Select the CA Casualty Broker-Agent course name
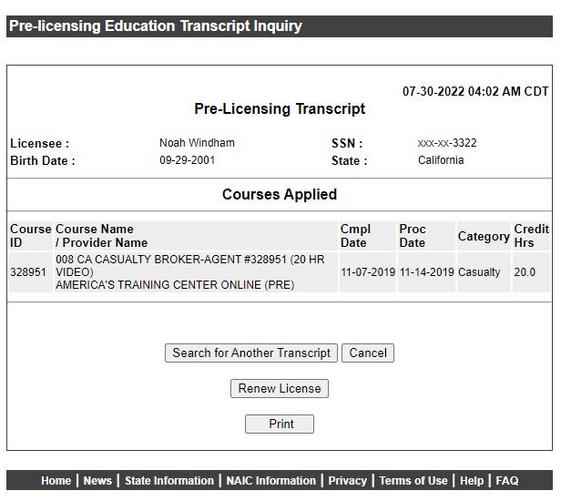Viewport: 561px width, 501px height. coord(190,266)
